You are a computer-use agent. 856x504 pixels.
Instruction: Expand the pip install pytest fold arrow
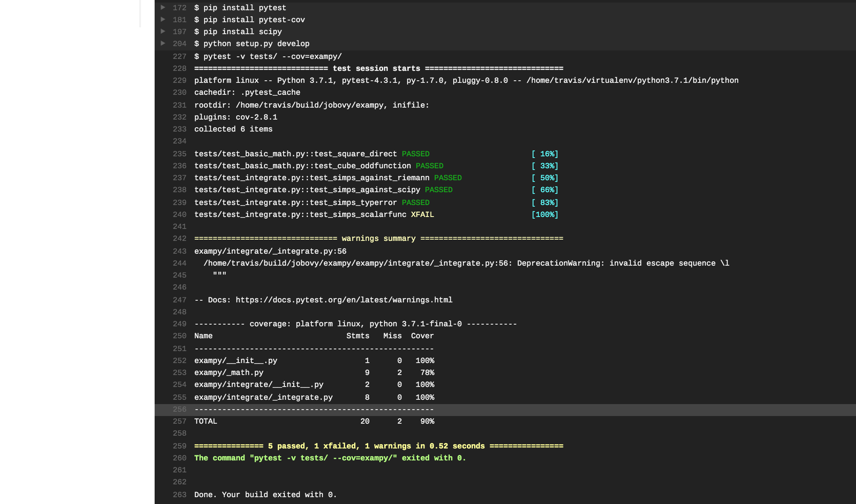pyautogui.click(x=163, y=7)
